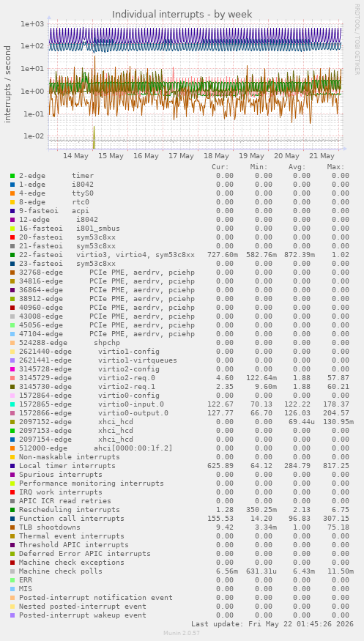Viewport: 364px width, 641px height.
Task: Click the Munin 2.0.57 footer text
Action: point(182,633)
